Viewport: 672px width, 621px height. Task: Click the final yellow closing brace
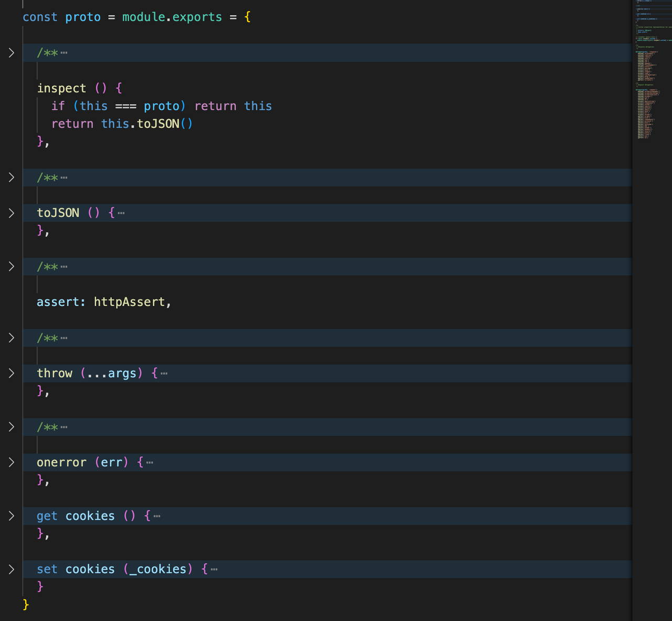coord(26,604)
